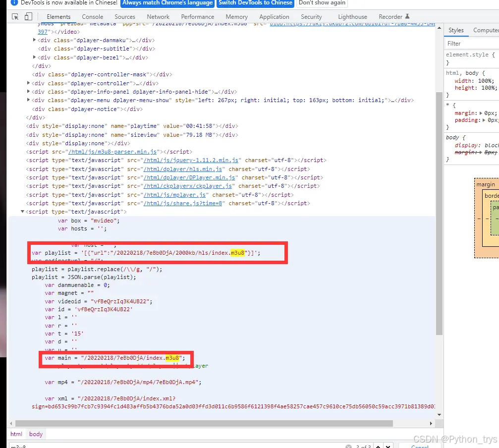Switch to the Memory tab
The width and height of the screenshot is (499, 448).
(x=237, y=16)
